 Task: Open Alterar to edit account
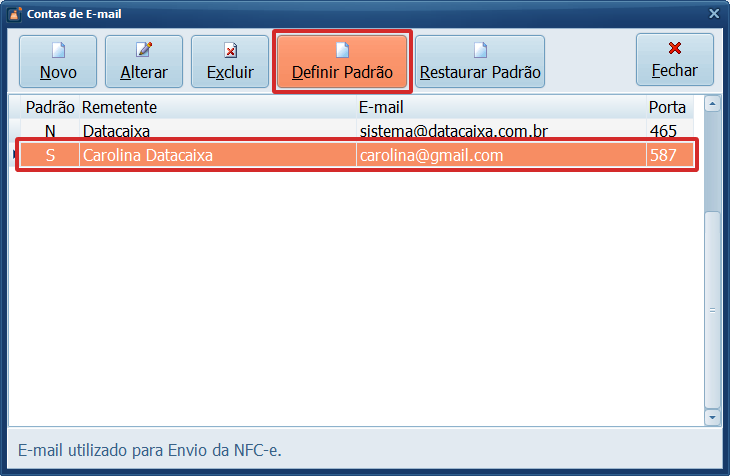[x=144, y=61]
